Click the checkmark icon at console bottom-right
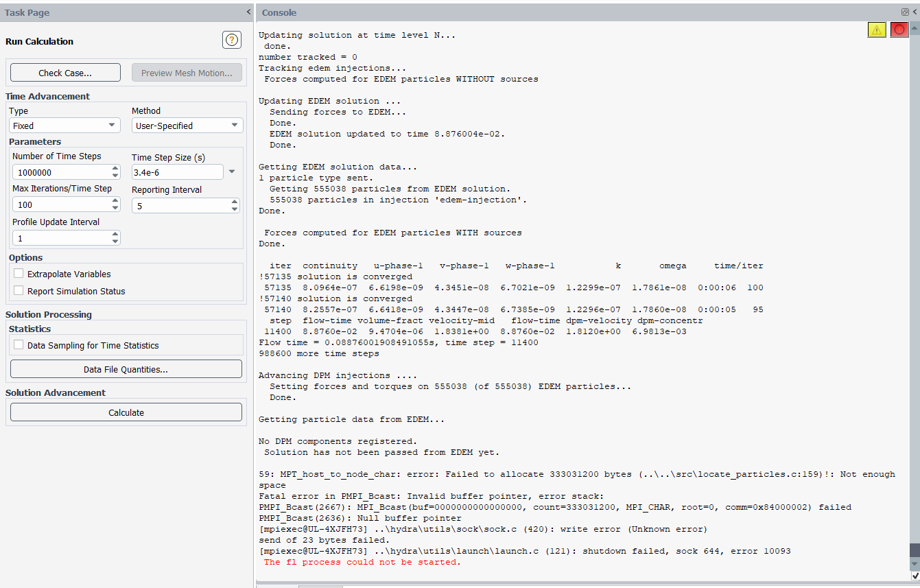920x588 pixels. tap(915, 576)
